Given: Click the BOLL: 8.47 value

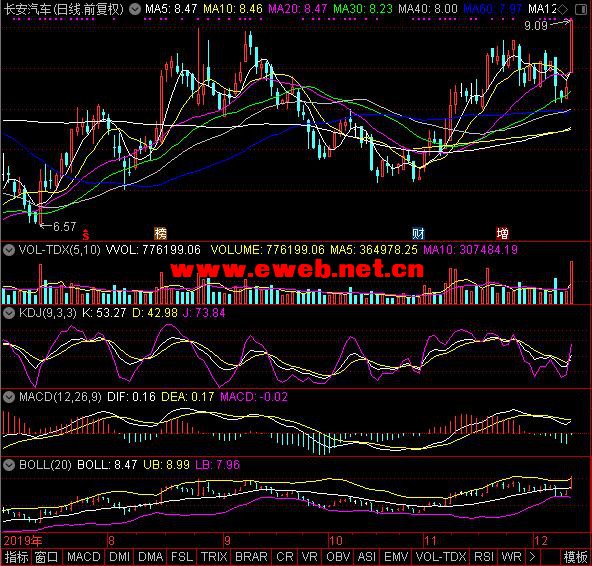Looking at the screenshot, I should [107, 465].
